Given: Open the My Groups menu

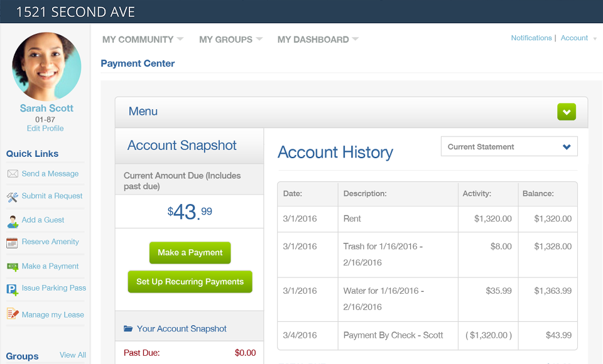Looking at the screenshot, I should (x=231, y=40).
